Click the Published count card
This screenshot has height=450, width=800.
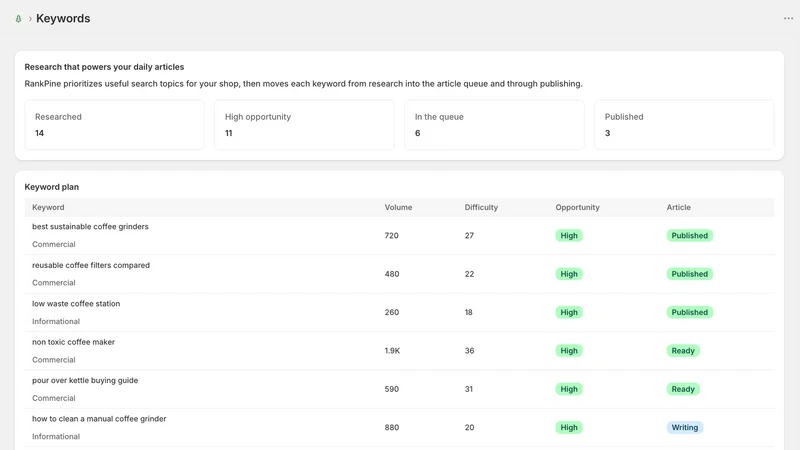pyautogui.click(x=684, y=125)
